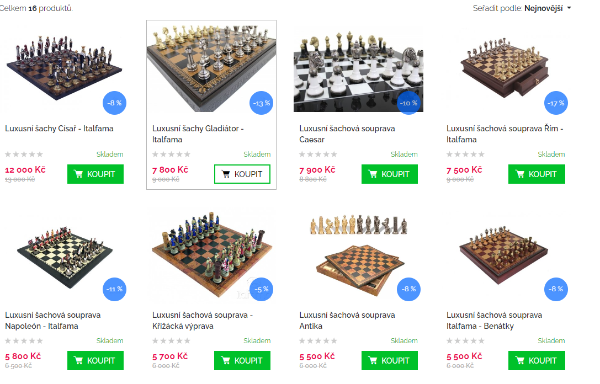Rate the Císař chess set star rating
600x384 pixels.
[x=24, y=154]
